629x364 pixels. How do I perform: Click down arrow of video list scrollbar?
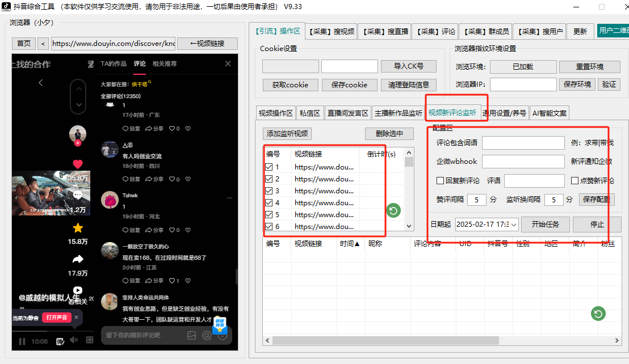409,227
